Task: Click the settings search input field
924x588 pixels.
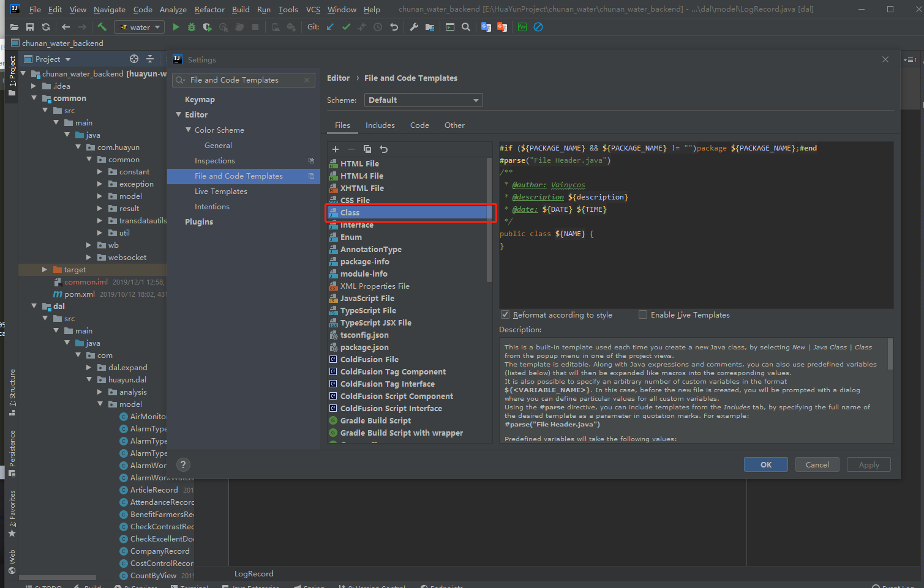Action: (244, 80)
